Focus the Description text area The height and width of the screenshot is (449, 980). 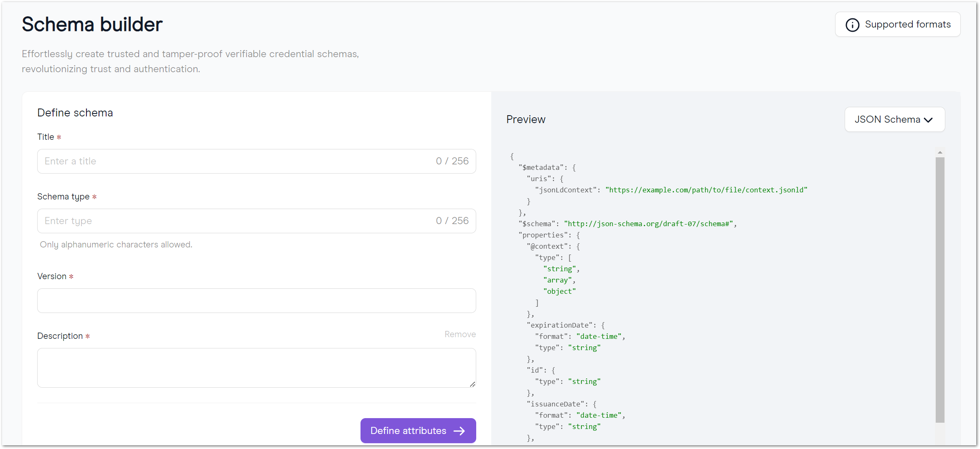(x=256, y=368)
